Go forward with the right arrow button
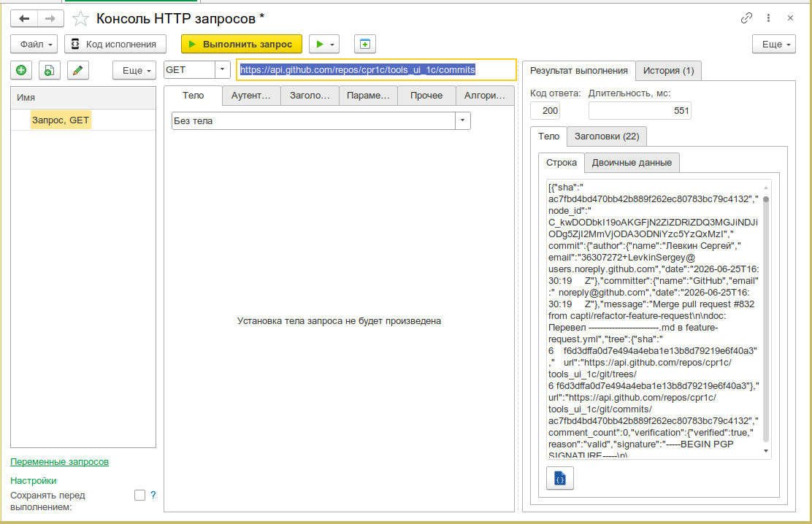Viewport: 812px width, 524px height. [x=50, y=19]
